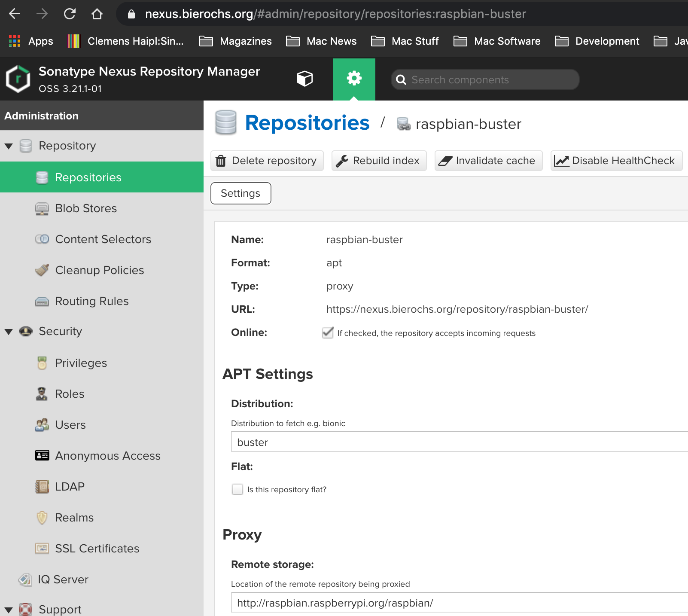Click the Privileges medal icon
This screenshot has height=616, width=688.
coord(42,363)
